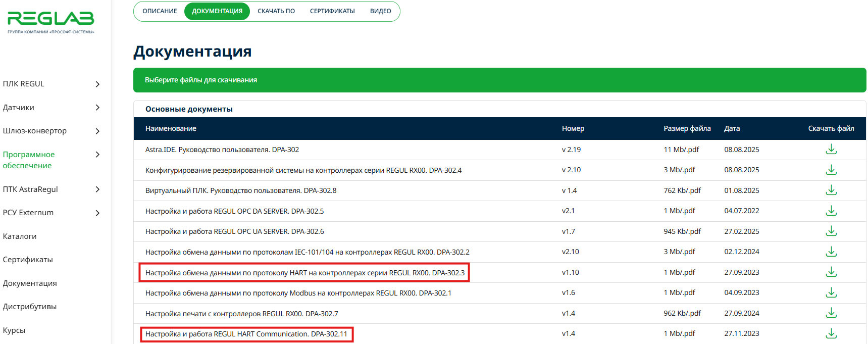This screenshot has height=344, width=868.
Task: Download the Astra.IDE user manual file
Action: (x=831, y=150)
